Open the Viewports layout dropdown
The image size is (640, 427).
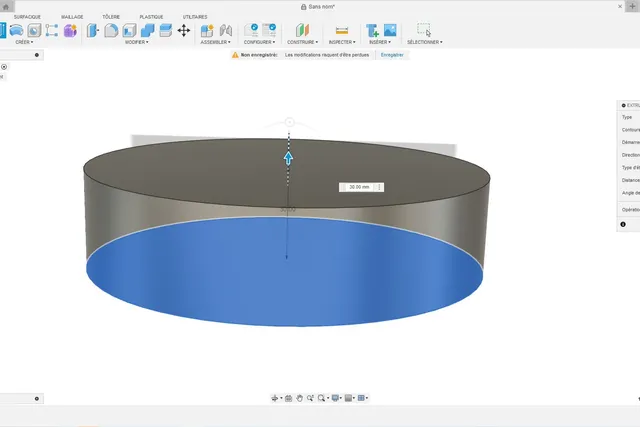pos(363,398)
